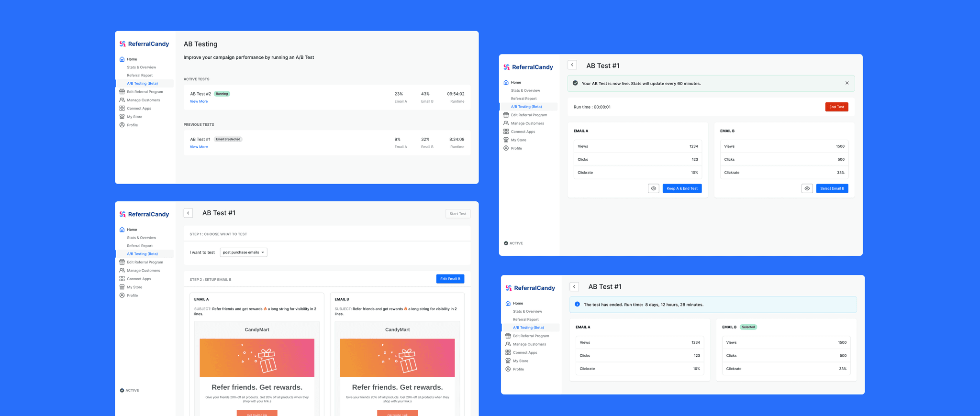Click Edit Referral Program icon in setup test panel
The image size is (980, 416).
click(x=122, y=262)
